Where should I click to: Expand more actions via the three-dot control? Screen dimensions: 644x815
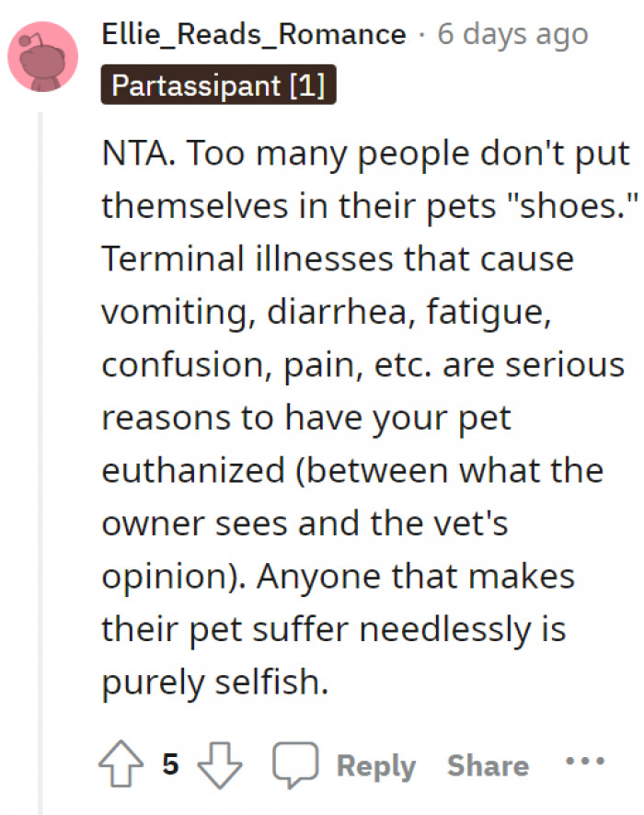click(585, 762)
